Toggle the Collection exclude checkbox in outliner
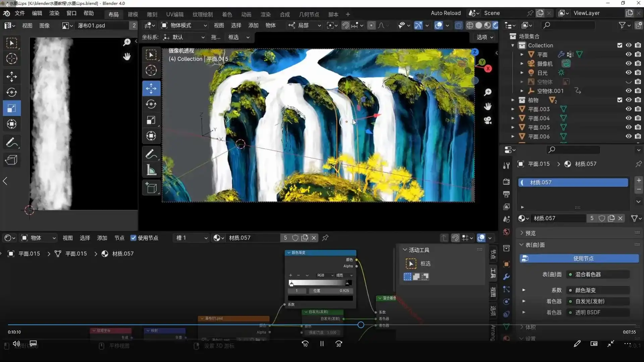The image size is (644, 362). point(620,45)
